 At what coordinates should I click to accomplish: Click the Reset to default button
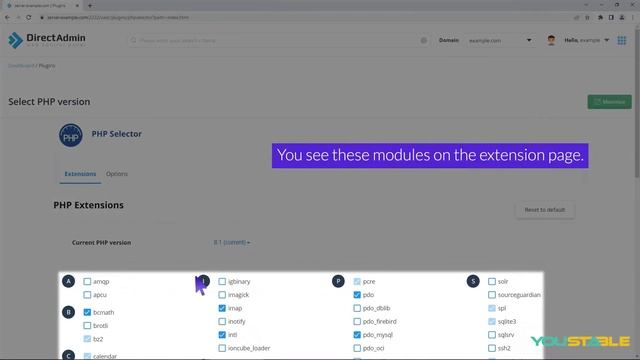click(x=545, y=210)
